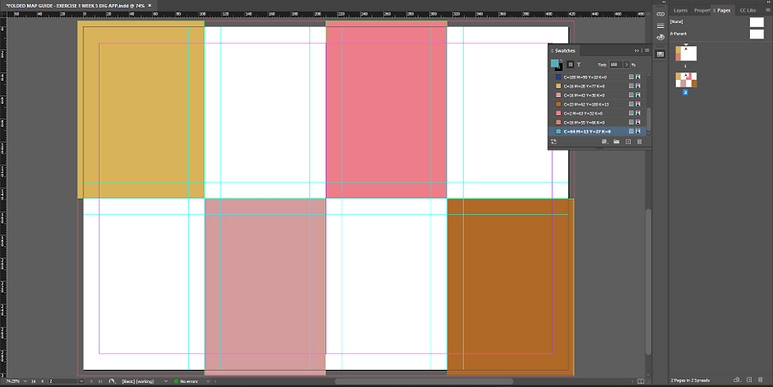Select the teal C=64 M=13 Y=27 swatch
773x387 pixels.
(597, 132)
